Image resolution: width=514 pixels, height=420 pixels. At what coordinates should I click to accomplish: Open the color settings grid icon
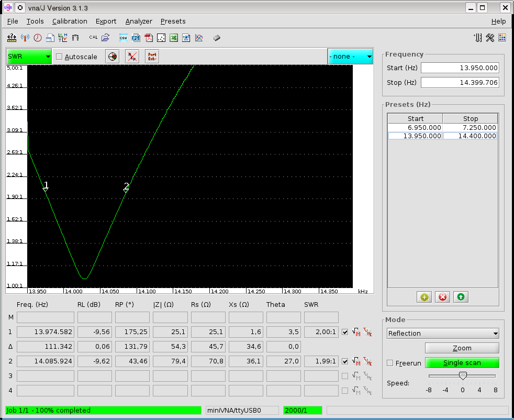[502, 38]
